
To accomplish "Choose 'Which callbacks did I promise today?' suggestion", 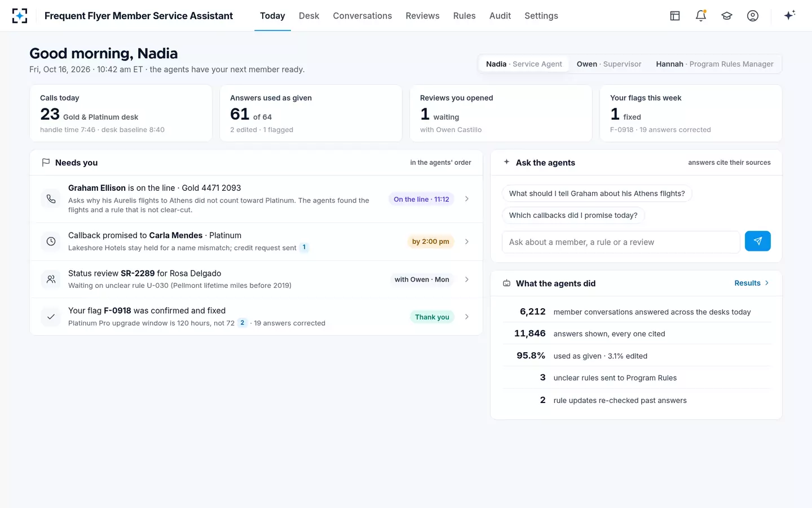I will tap(573, 215).
